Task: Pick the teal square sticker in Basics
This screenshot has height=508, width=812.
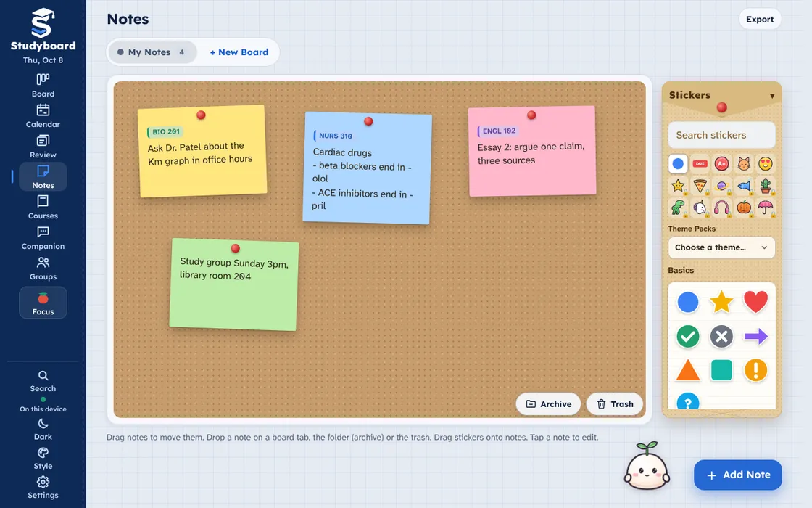Action: (x=721, y=370)
